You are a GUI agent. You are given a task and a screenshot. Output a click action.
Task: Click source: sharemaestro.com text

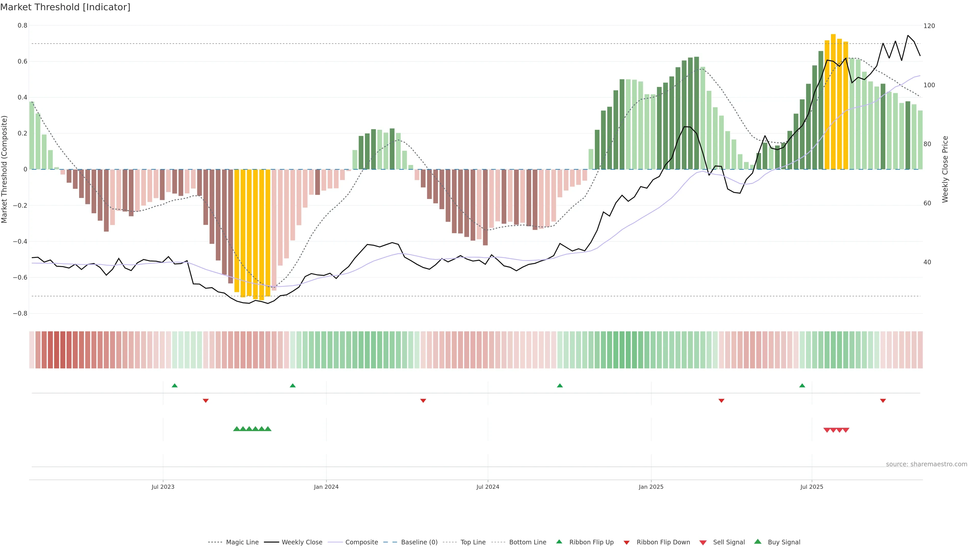(x=926, y=464)
